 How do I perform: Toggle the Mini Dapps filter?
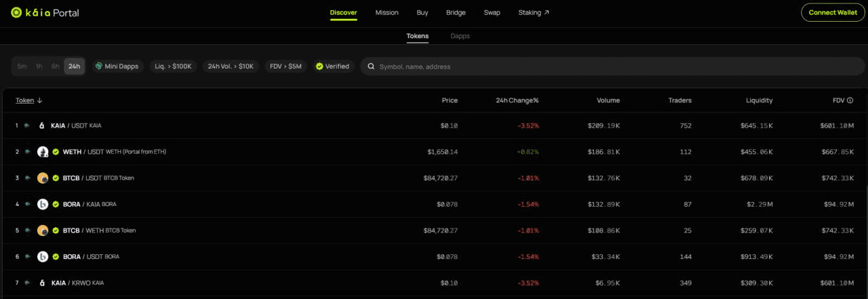[117, 66]
